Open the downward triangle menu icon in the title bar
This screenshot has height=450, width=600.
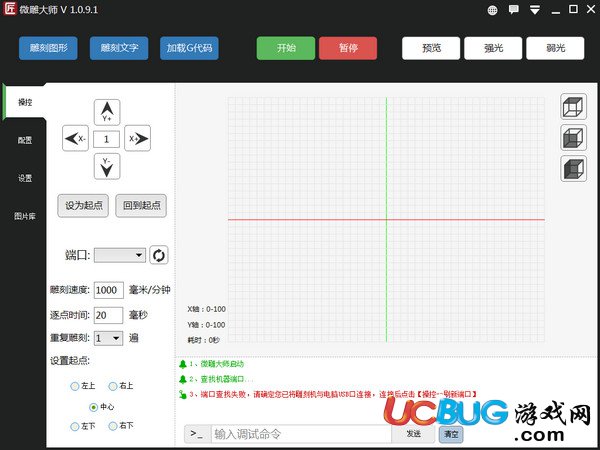pos(535,10)
